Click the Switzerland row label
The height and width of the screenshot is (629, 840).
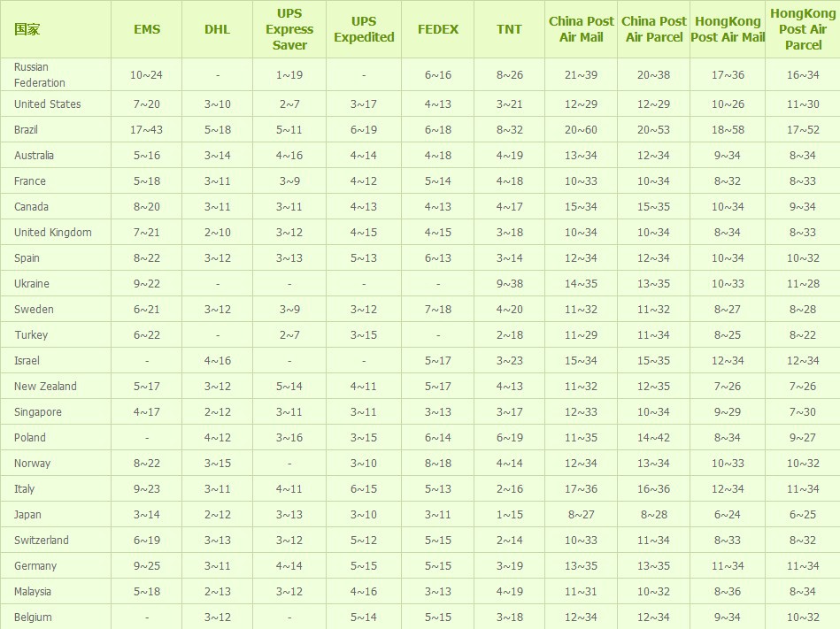[x=42, y=541]
